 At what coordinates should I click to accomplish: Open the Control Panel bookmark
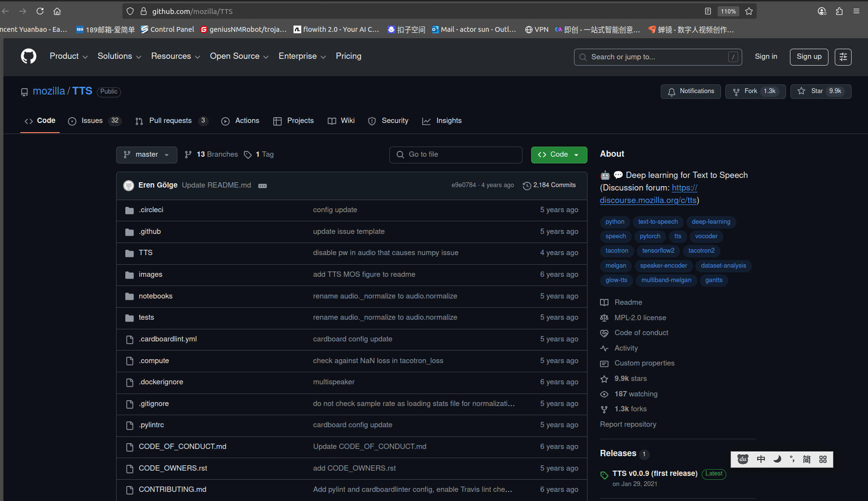tap(167, 29)
